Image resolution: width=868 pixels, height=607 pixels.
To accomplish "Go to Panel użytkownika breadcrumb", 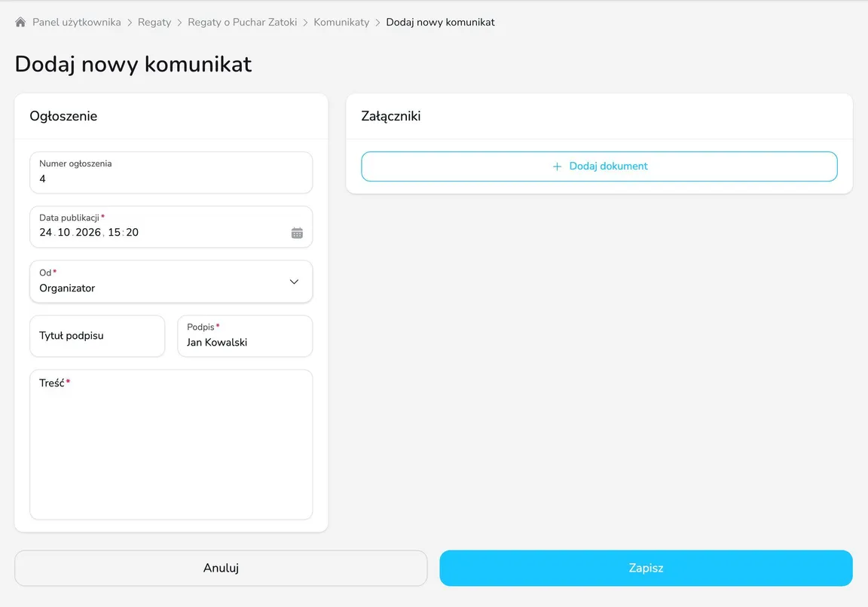I will click(76, 22).
